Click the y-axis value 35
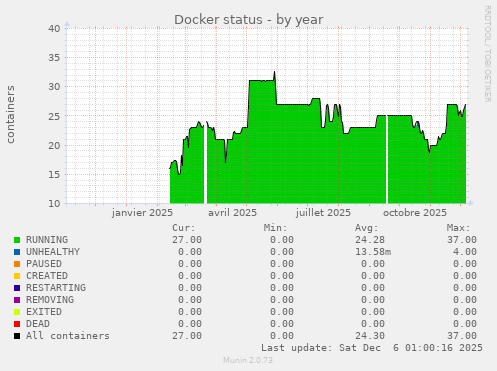 coord(54,58)
